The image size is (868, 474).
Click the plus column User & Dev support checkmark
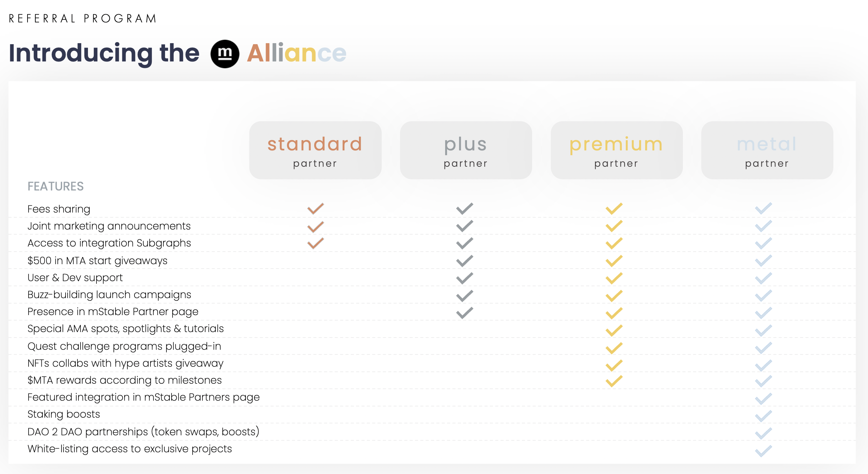coord(465,278)
